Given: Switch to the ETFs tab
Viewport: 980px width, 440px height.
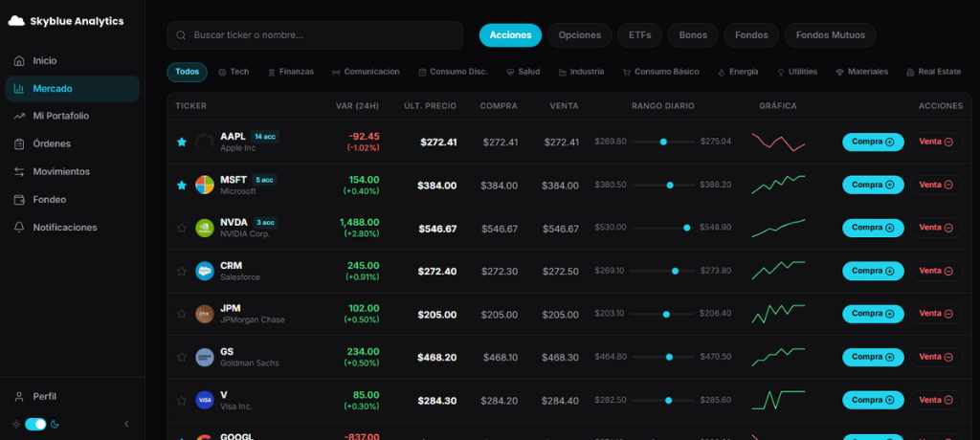Looking at the screenshot, I should click(639, 35).
